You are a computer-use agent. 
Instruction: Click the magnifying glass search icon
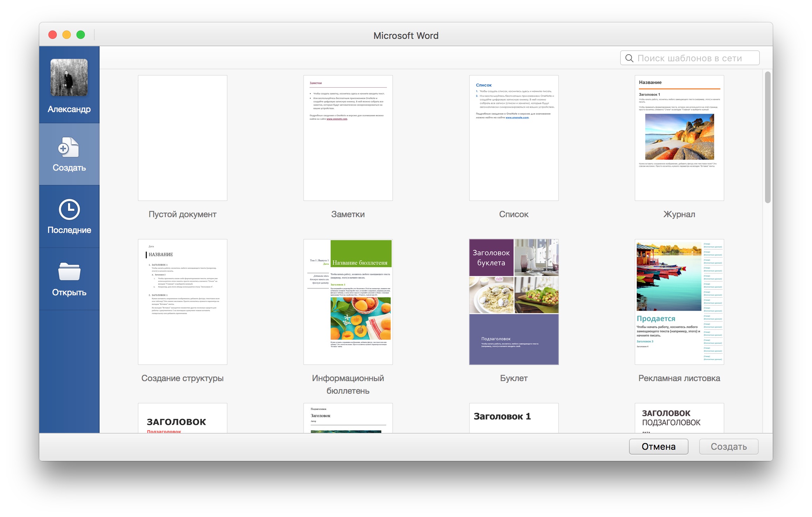tap(629, 58)
